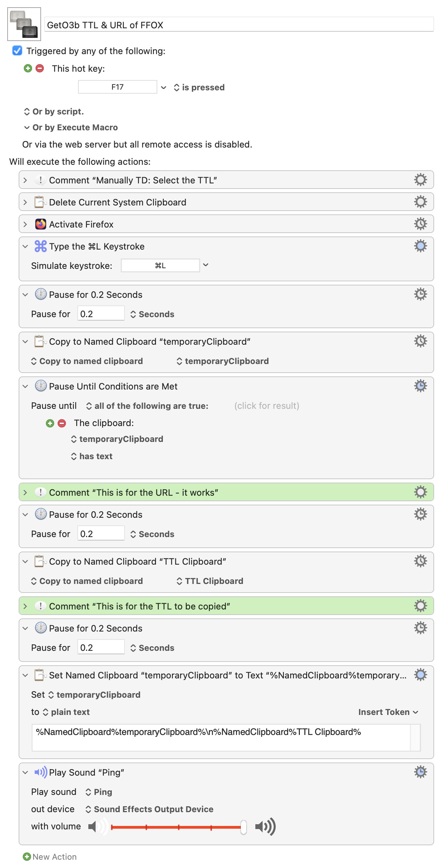Adjust the Ping sound volume slider
Screen dimensions: 441x868
pos(243,827)
